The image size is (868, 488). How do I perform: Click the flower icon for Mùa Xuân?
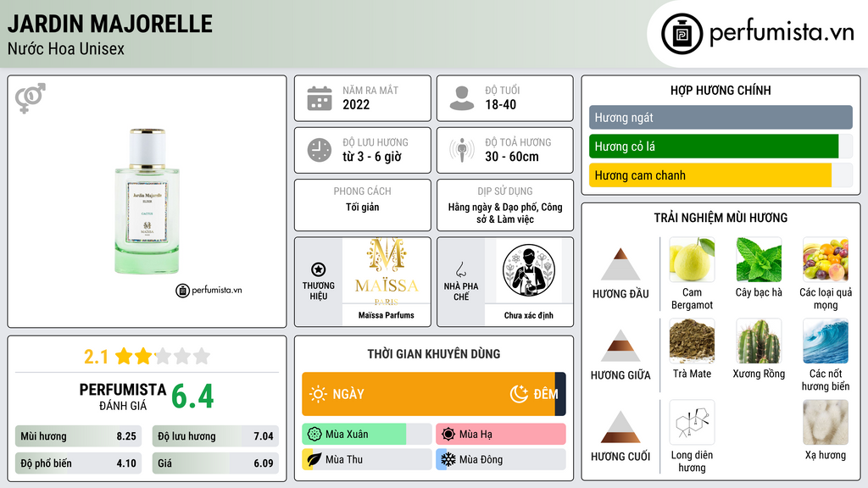click(314, 435)
